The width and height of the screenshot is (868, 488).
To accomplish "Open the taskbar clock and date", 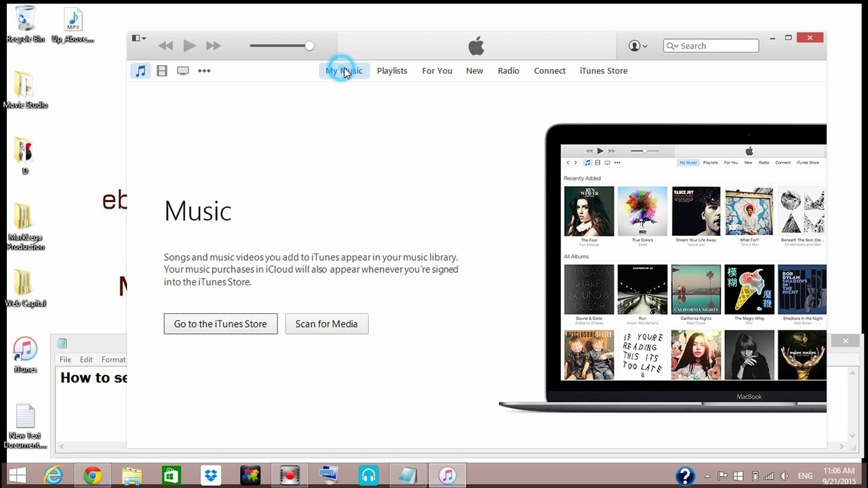I will (x=839, y=476).
